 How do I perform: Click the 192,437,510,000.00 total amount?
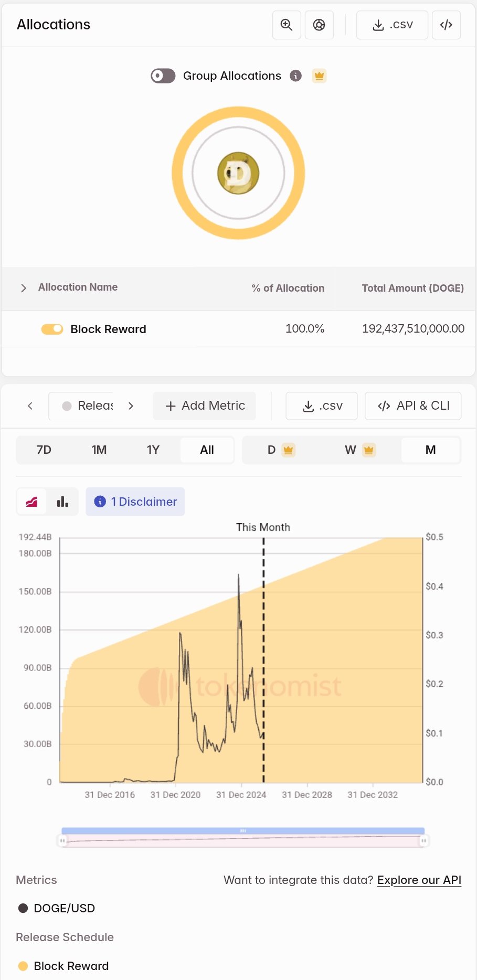pos(414,328)
